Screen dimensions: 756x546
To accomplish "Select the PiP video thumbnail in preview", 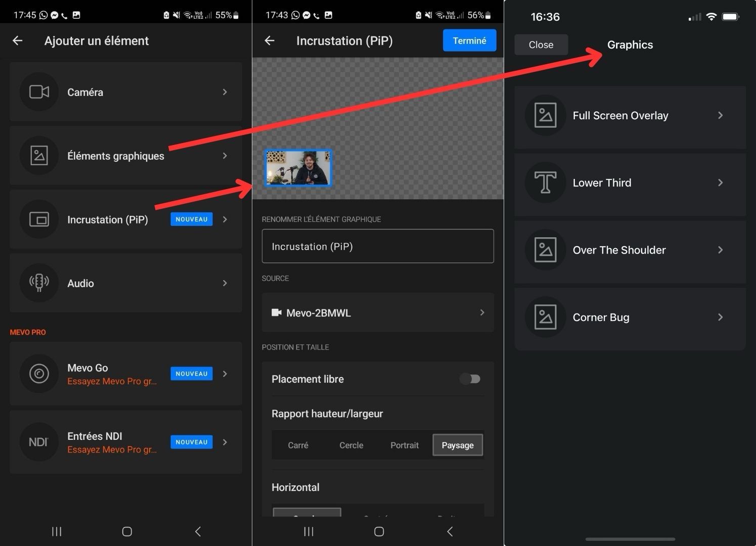I will pos(298,168).
